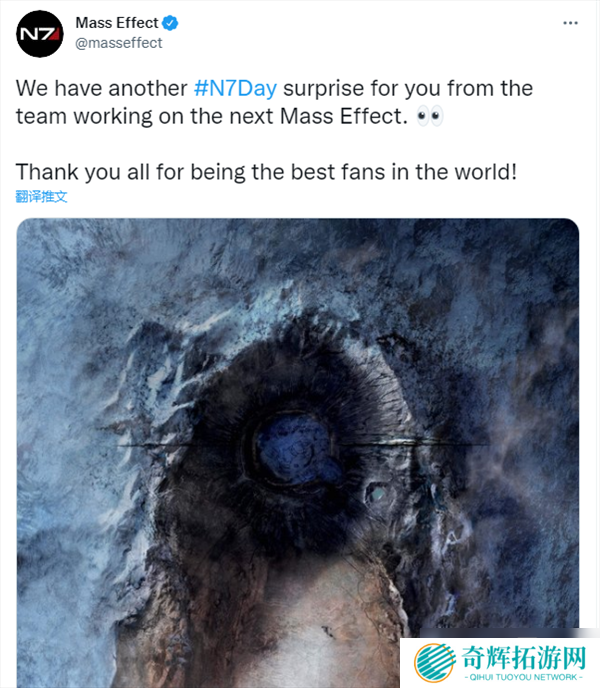Click the words "We have another"

click(x=100, y=88)
